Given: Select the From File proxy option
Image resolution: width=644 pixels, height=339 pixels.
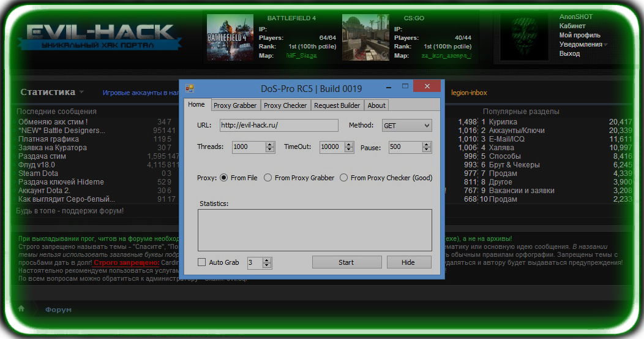Looking at the screenshot, I should pos(224,178).
